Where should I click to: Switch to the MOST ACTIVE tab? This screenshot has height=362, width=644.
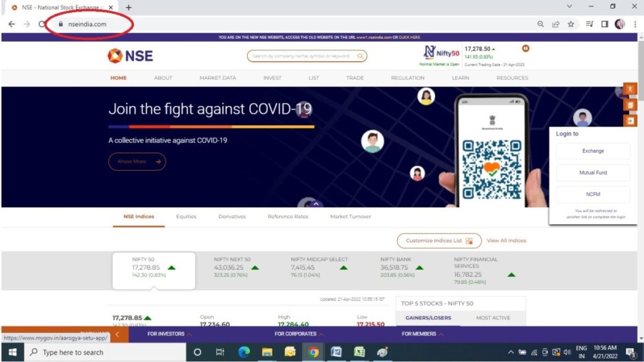pyautogui.click(x=493, y=318)
